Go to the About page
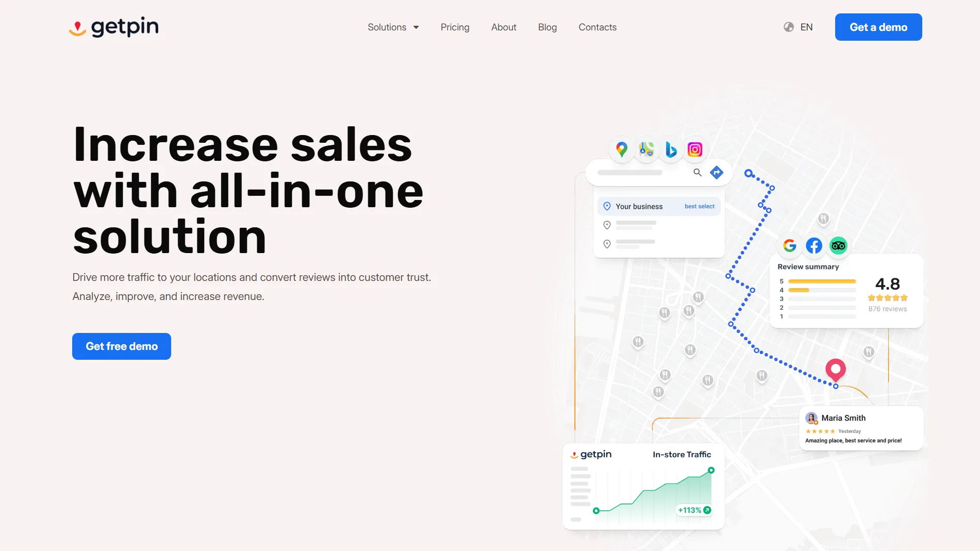980x551 pixels. (504, 27)
